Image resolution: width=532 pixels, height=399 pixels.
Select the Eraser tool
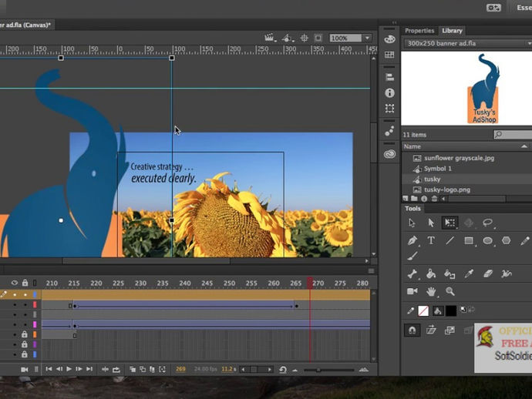(x=488, y=273)
